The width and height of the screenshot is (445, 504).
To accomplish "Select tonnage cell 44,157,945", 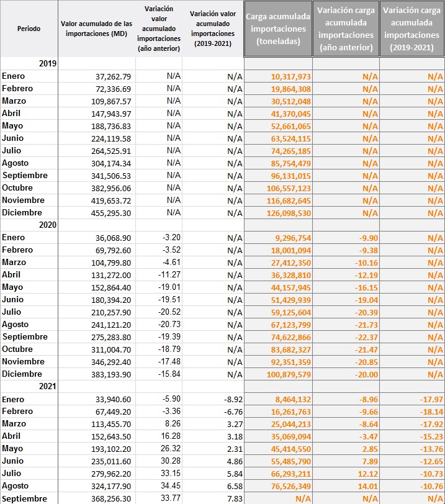I will pyautogui.click(x=278, y=287).
